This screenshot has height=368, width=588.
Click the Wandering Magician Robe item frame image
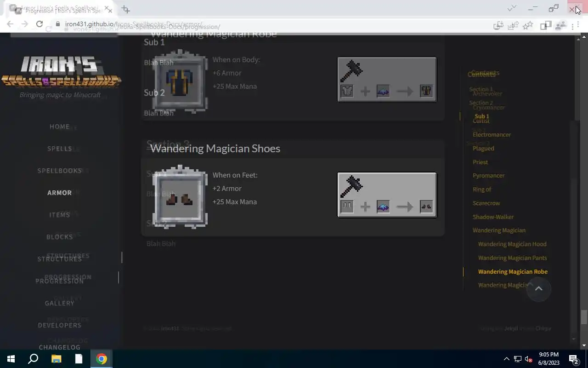pos(180,81)
